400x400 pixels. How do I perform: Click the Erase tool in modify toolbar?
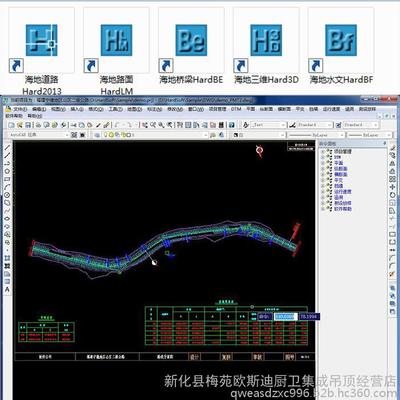[393, 148]
